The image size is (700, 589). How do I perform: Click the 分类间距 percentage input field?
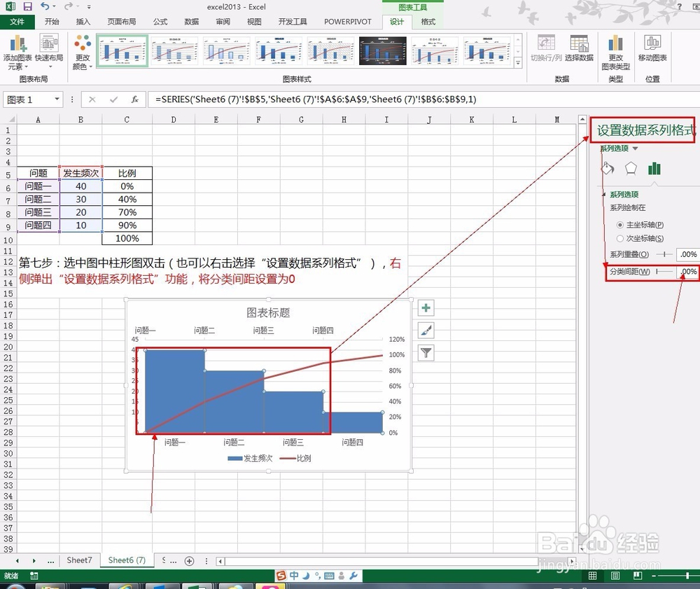click(687, 271)
